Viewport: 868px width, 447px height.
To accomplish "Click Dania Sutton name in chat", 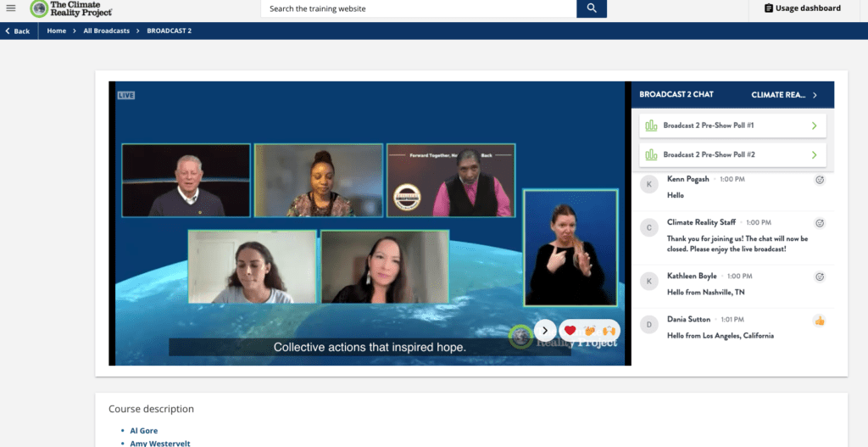I will point(688,319).
